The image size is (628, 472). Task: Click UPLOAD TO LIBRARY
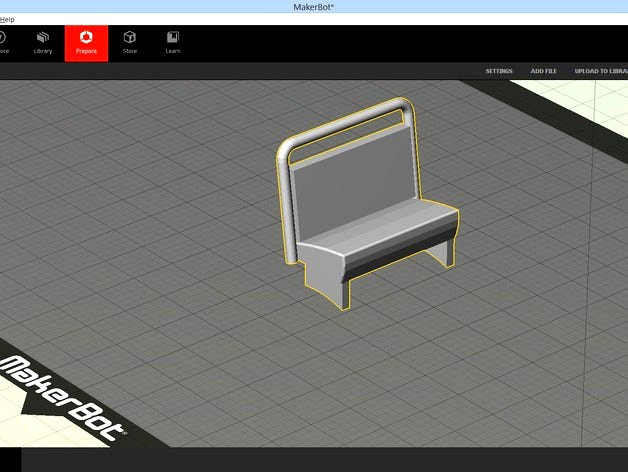point(601,71)
